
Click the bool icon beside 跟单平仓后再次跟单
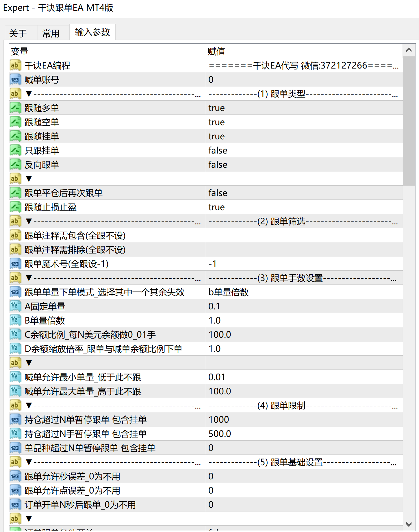click(x=15, y=193)
